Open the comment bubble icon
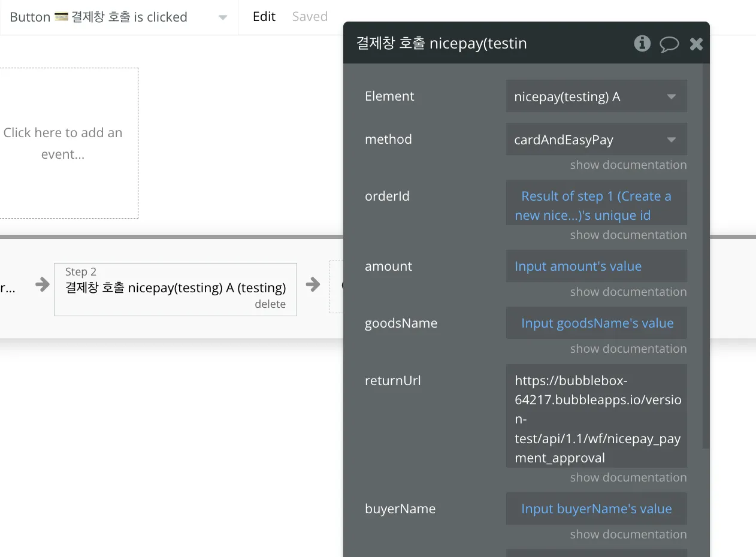Image resolution: width=756 pixels, height=557 pixels. 669,44
